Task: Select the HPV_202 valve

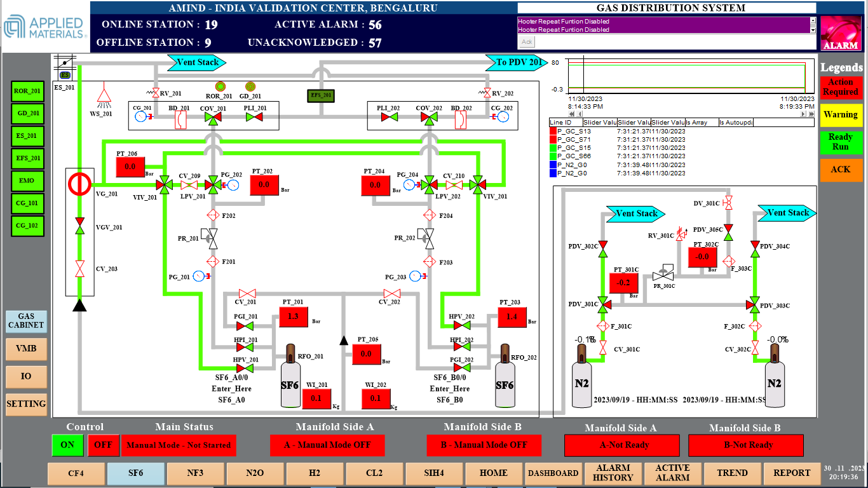Action: point(462,325)
